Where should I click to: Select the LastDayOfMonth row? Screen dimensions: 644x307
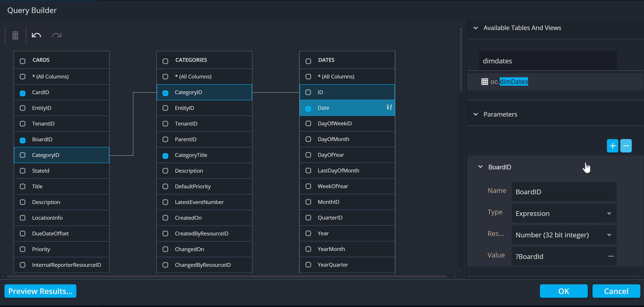[347, 171]
